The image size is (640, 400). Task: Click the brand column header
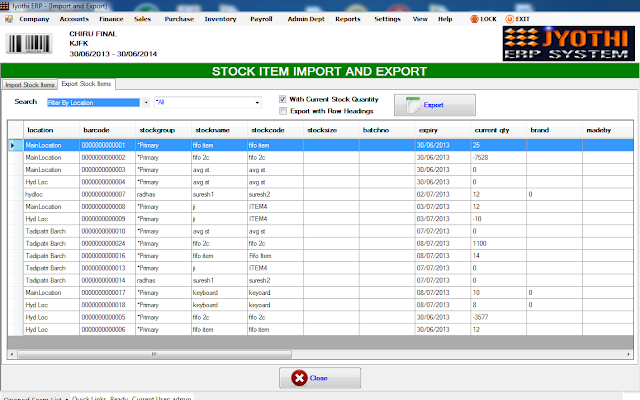pos(555,130)
